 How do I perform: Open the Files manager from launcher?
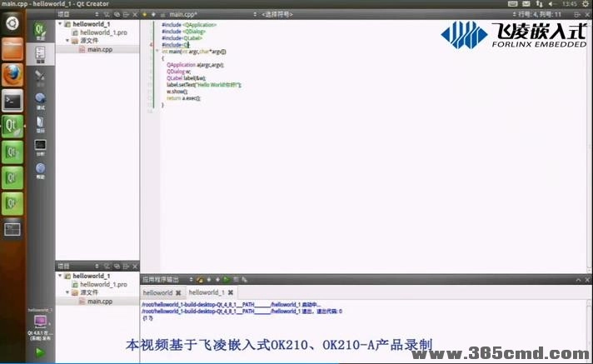12,49
